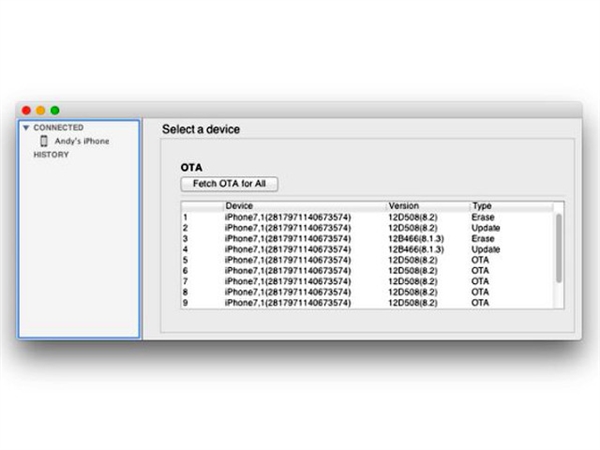
Task: Click Fetch OTA for All button
Action: 229,184
